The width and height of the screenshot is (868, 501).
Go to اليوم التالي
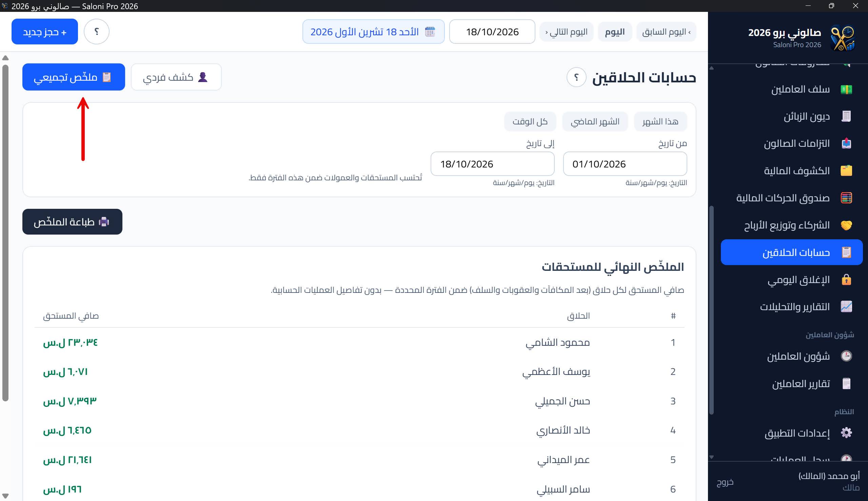pyautogui.click(x=566, y=32)
